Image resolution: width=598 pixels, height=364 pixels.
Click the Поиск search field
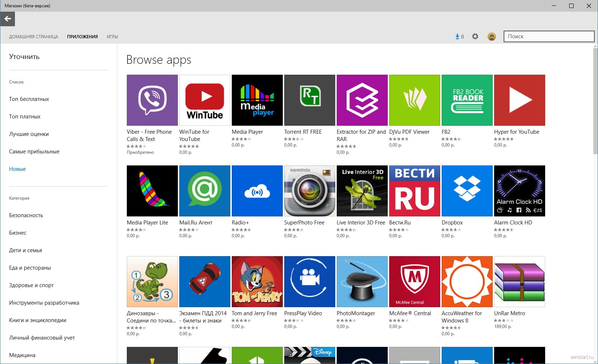(549, 36)
